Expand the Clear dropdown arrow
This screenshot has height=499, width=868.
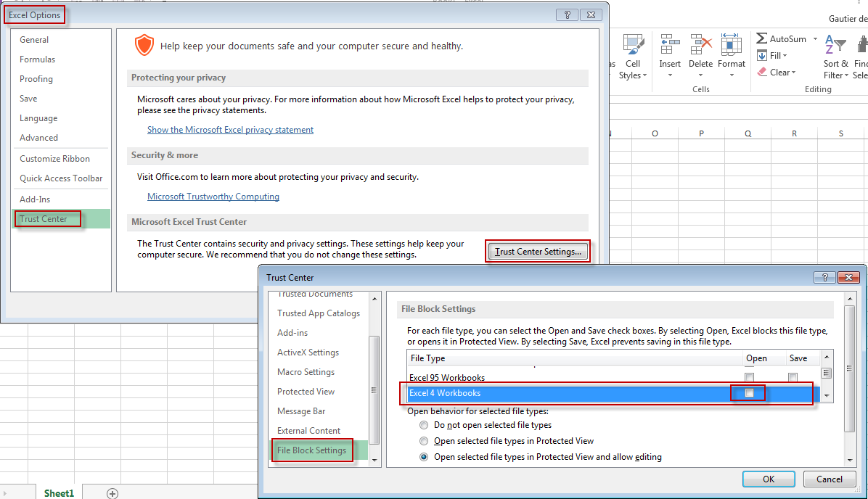click(x=793, y=73)
